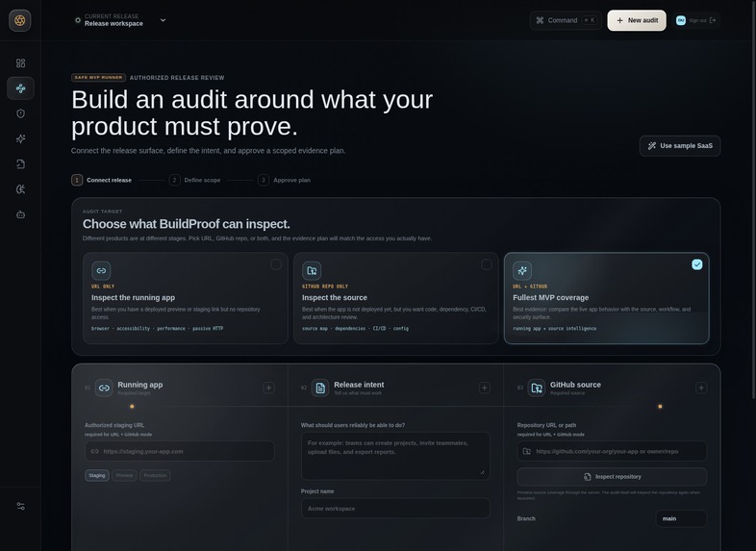Select the Preview environment chip

pos(124,475)
